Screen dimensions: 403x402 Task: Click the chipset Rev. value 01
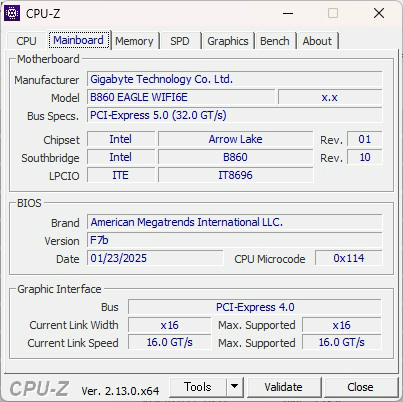coord(365,139)
